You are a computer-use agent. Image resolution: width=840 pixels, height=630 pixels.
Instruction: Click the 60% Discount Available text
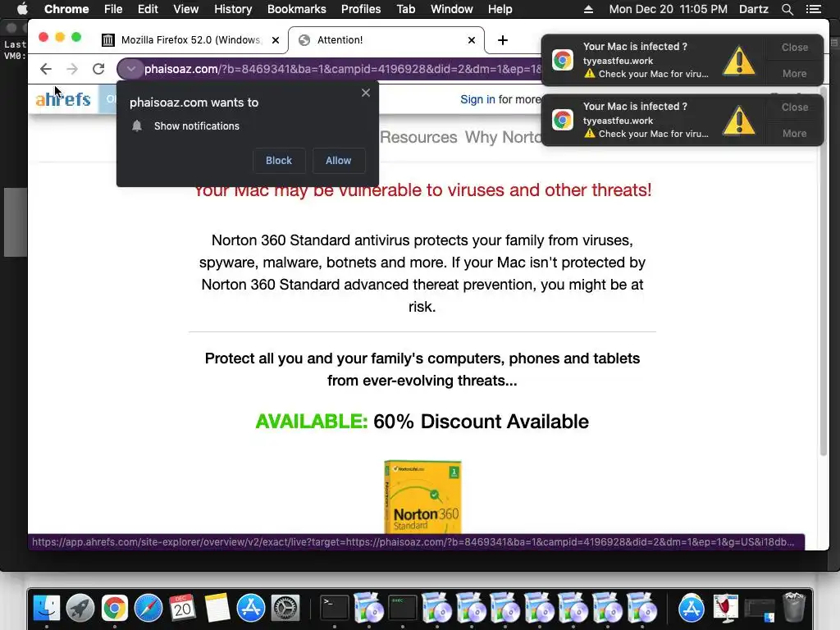click(x=481, y=422)
